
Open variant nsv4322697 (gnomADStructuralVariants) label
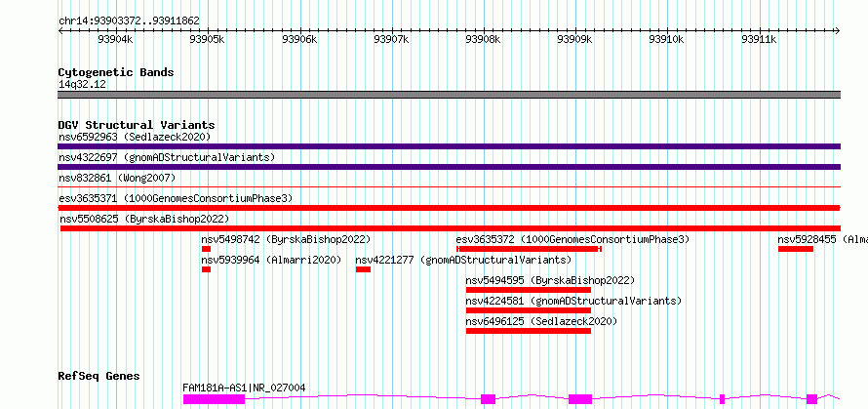167,157
